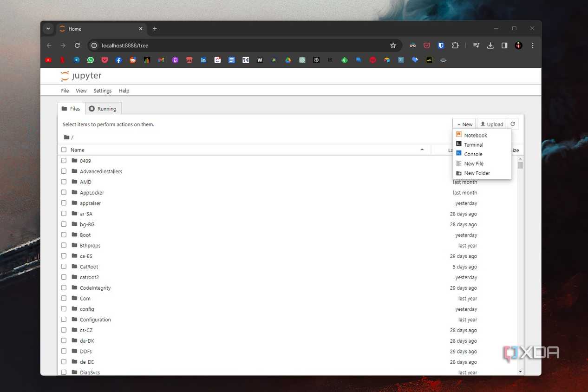Check the CatRoot folder checkbox
The height and width of the screenshot is (392, 588).
(x=64, y=267)
